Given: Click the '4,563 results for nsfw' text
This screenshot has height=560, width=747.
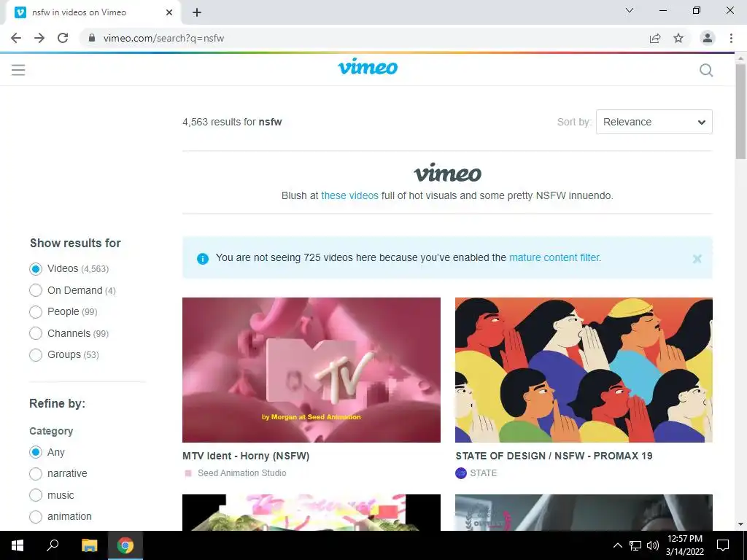Looking at the screenshot, I should [232, 122].
